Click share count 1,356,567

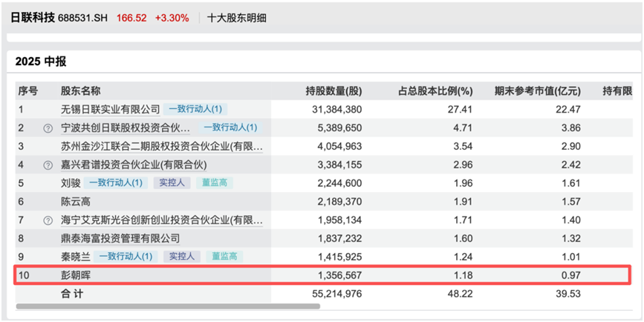coord(339,276)
